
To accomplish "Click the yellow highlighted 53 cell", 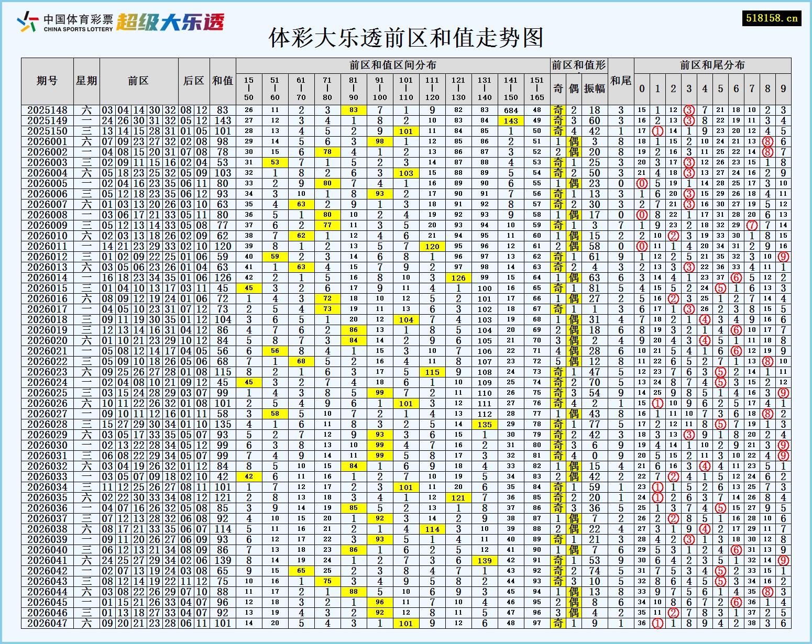I will tap(275, 162).
